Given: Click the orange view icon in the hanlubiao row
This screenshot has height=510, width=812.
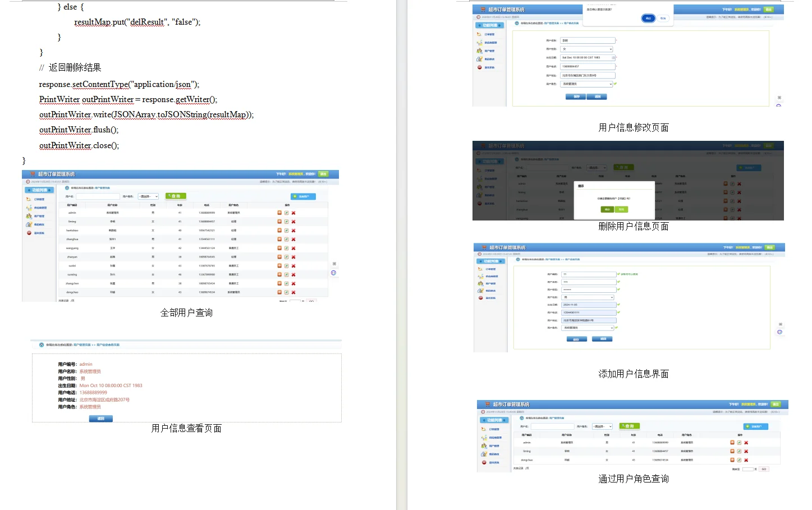Looking at the screenshot, I should click(x=279, y=231).
